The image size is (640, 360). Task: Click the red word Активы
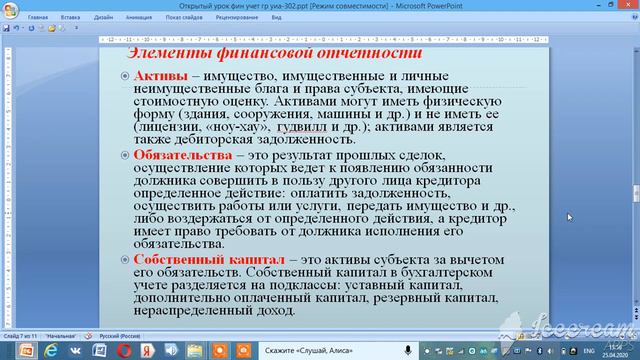(160, 76)
